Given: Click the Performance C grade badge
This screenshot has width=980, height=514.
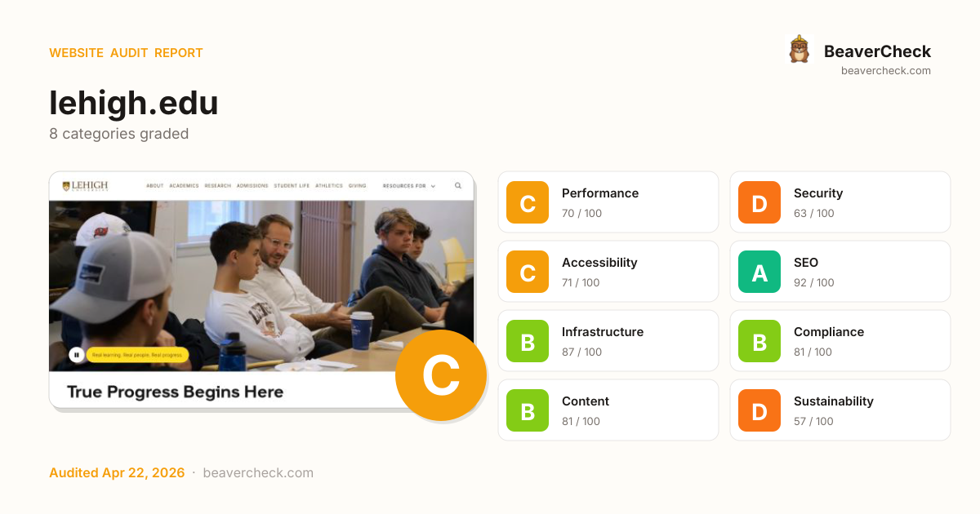Looking at the screenshot, I should click(x=528, y=202).
